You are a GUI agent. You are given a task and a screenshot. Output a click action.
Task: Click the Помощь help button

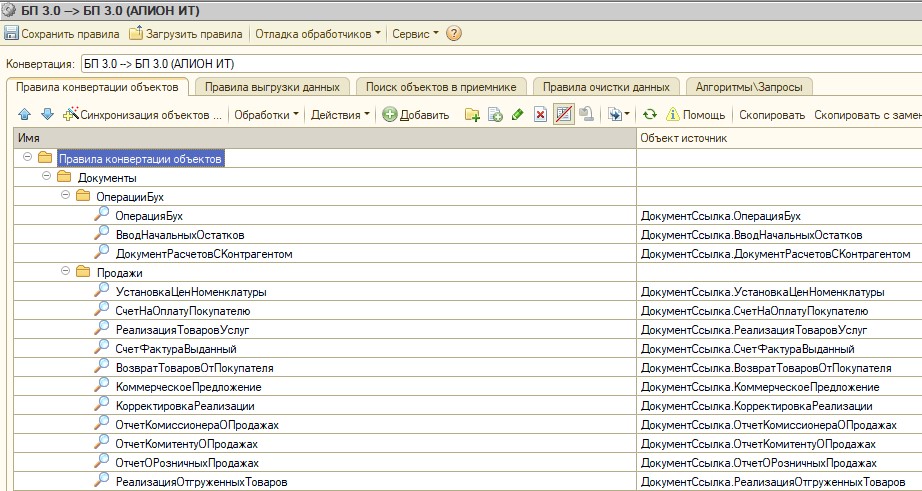[x=696, y=115]
